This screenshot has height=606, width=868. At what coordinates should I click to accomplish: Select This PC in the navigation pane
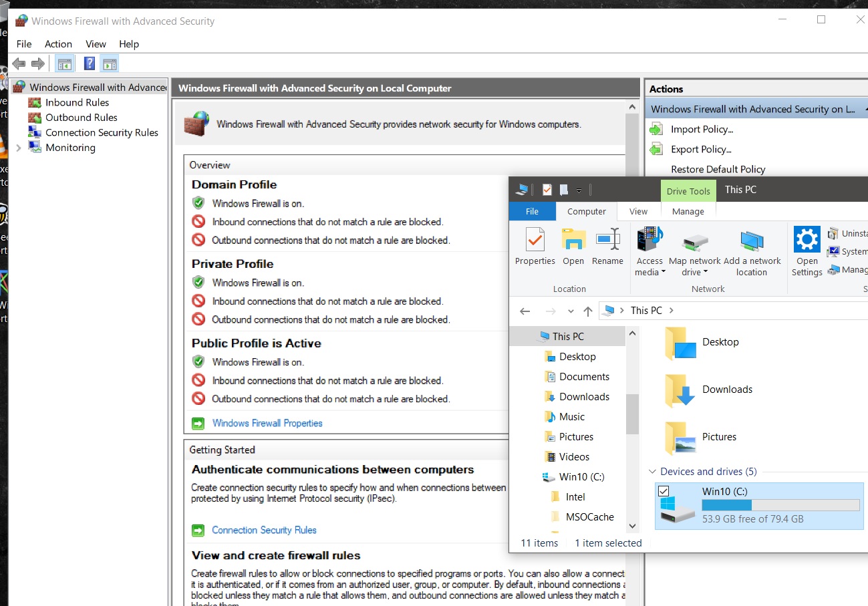(567, 337)
